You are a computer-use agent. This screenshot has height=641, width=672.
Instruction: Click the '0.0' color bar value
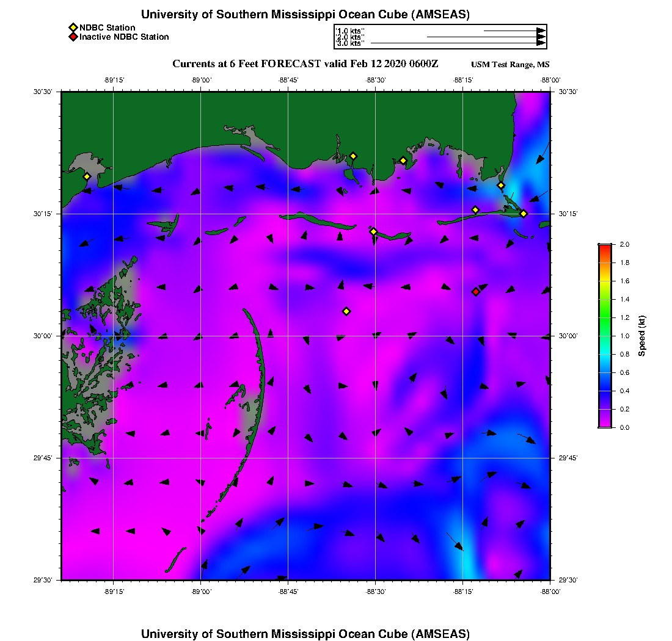tap(624, 427)
